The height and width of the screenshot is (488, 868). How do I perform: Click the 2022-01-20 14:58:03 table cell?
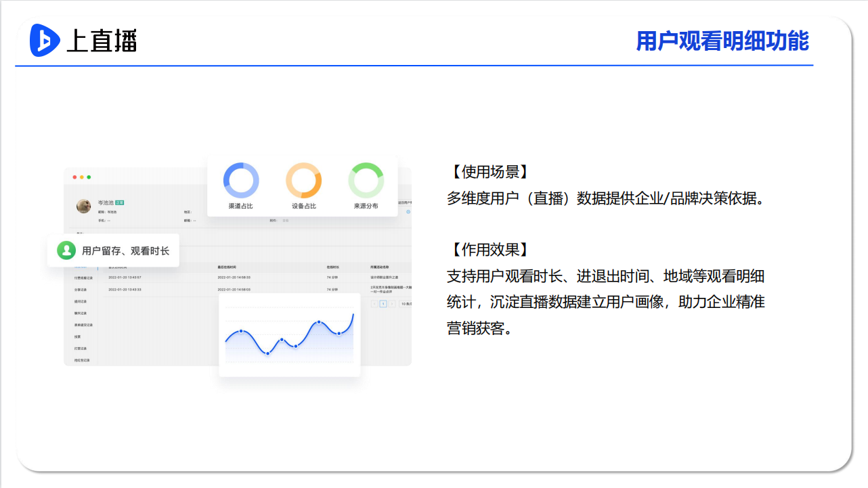(234, 289)
